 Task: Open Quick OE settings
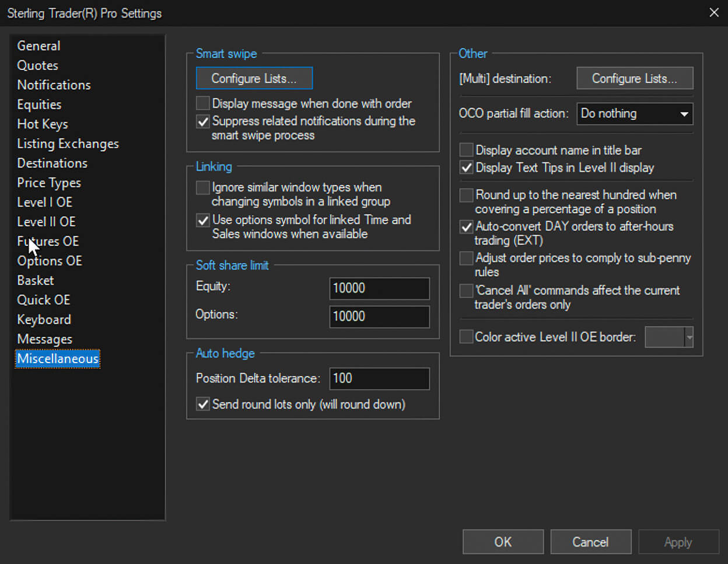click(43, 300)
